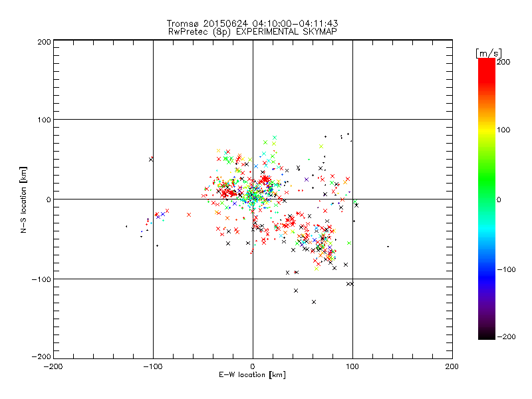Click the x-axis tick label '100'
Image resolution: width=532 pixels, height=399 pixels.
click(x=352, y=366)
